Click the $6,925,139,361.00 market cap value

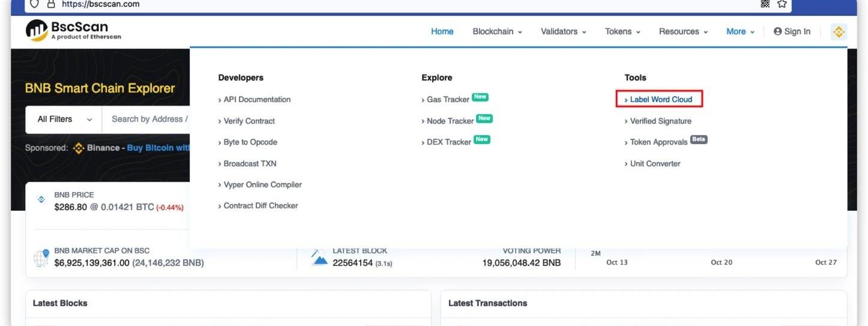[x=92, y=263]
